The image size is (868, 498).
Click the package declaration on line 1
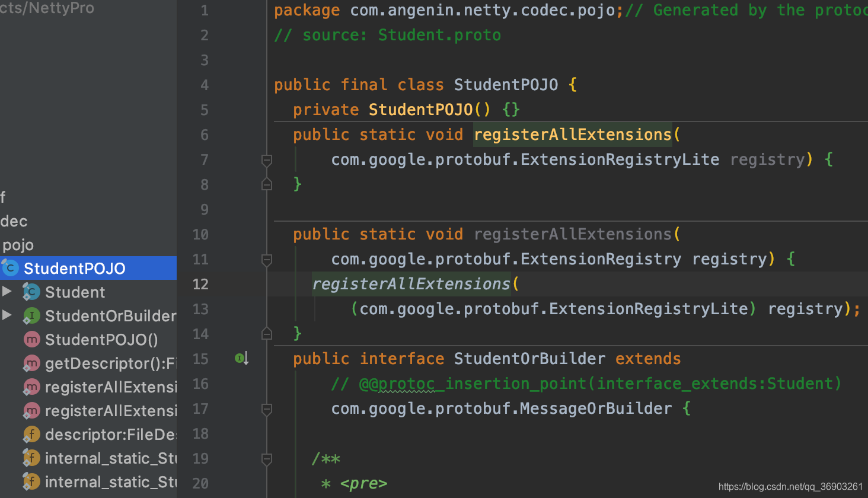[x=448, y=11]
